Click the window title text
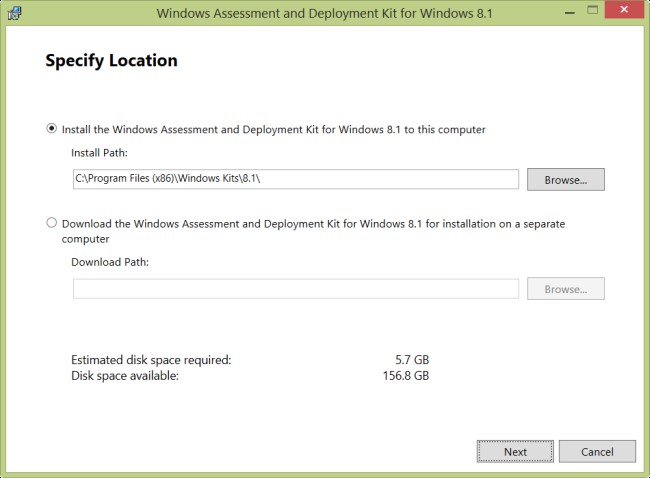This screenshot has height=478, width=650. pos(325,13)
